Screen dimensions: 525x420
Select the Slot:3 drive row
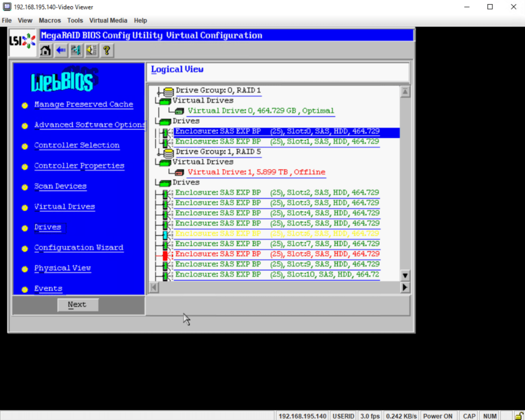pyautogui.click(x=277, y=203)
